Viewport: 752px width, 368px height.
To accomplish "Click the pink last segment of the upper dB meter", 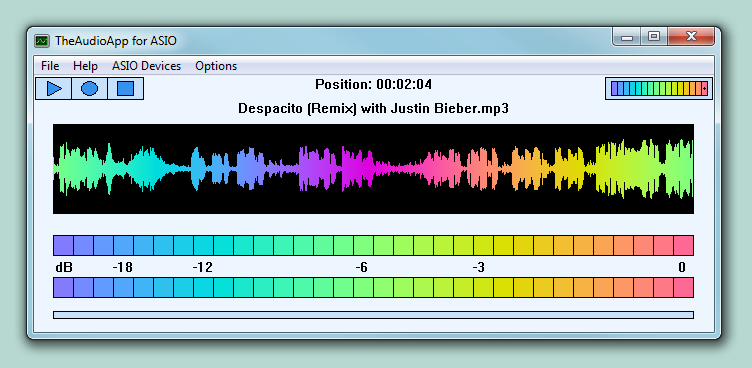I will pos(683,245).
